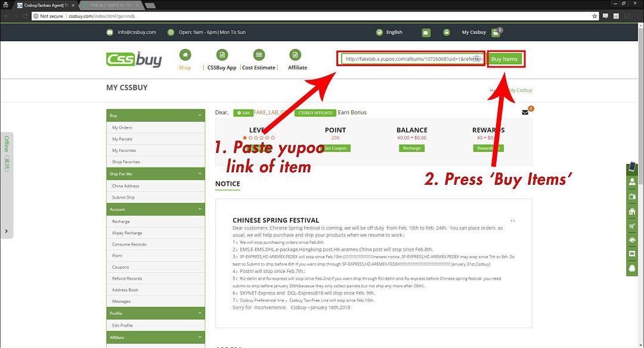Click the green Edit button beside username
644x348 pixels.
[x=243, y=113]
